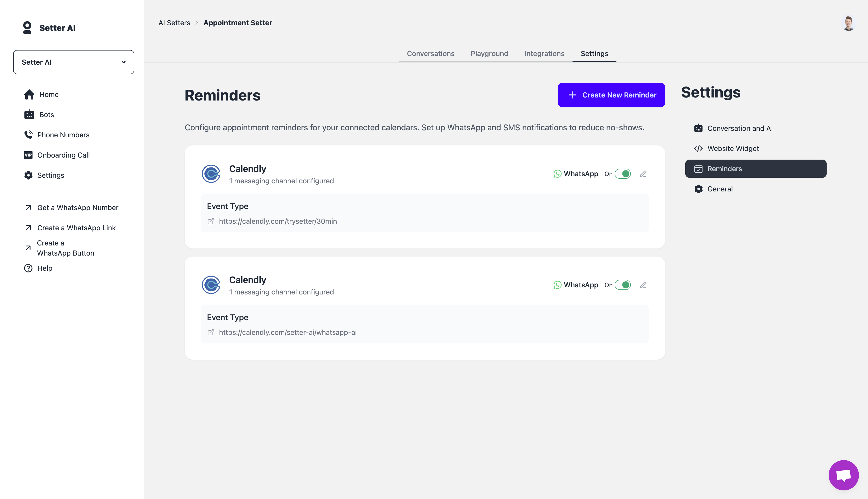Open Get a WhatsApp Number link
Viewport: 868px width, 499px height.
tap(77, 208)
